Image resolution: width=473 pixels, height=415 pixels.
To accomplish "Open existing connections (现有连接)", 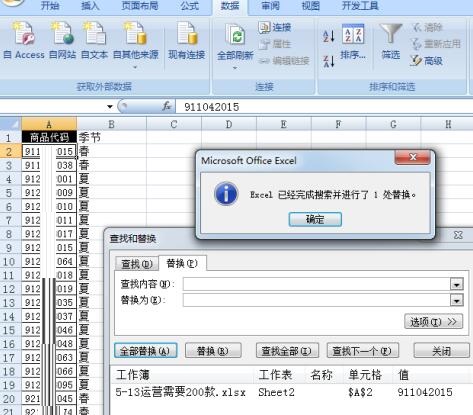I will [x=187, y=39].
